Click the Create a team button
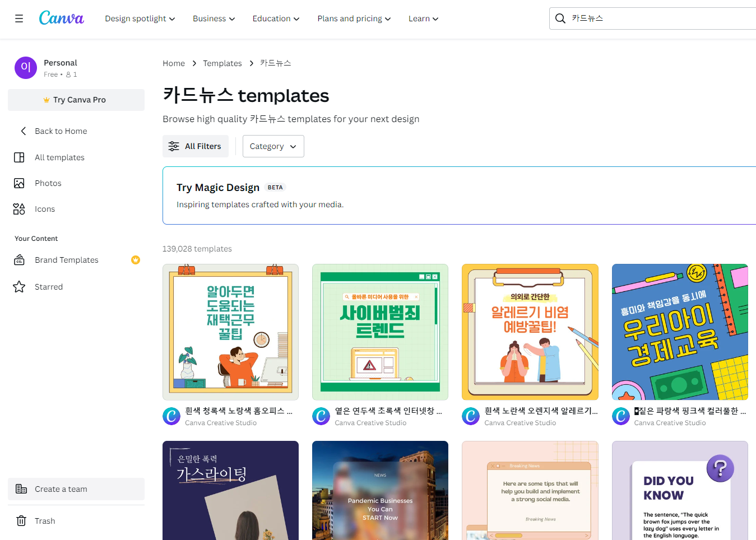 76,489
